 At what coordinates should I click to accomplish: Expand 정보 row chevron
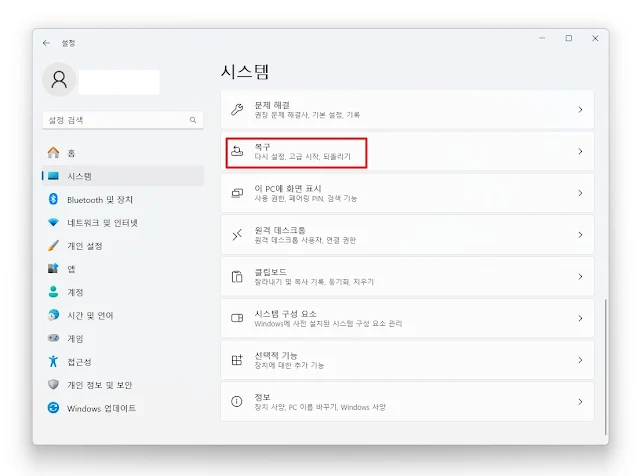pos(580,402)
